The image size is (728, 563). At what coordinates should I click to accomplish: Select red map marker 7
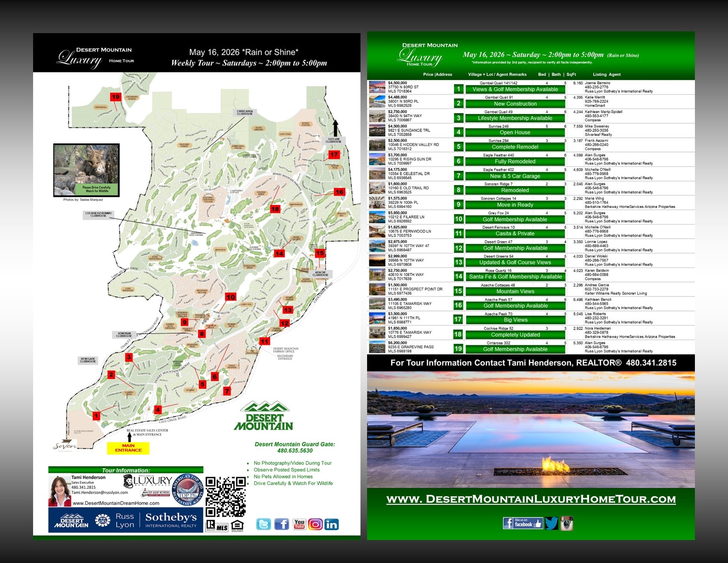coord(227,391)
